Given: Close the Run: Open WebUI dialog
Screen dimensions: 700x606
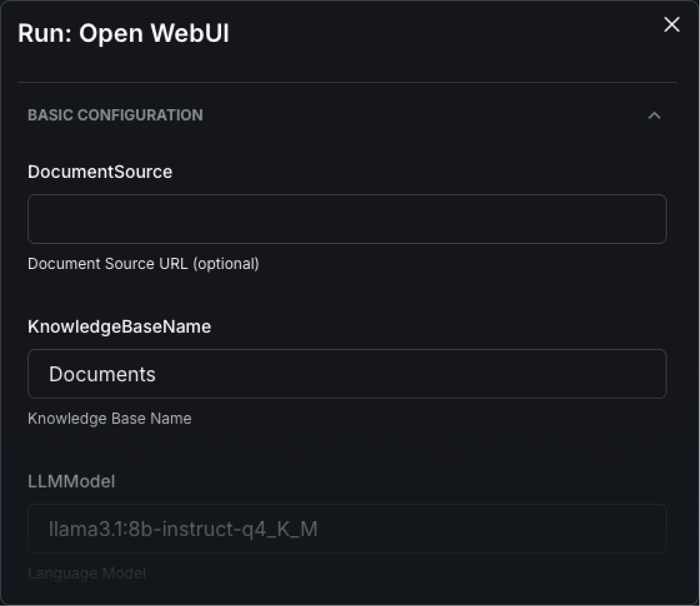Looking at the screenshot, I should coord(671,25).
